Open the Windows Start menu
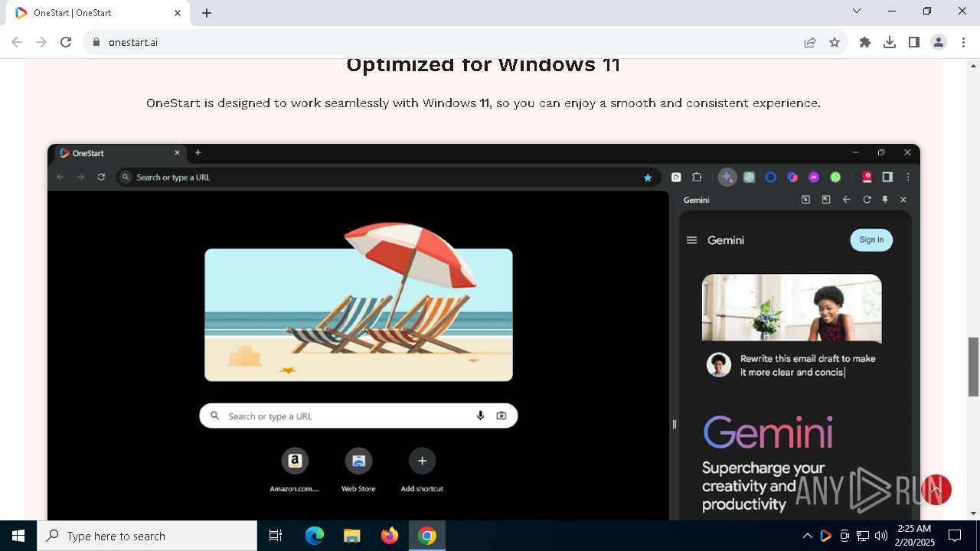The height and width of the screenshot is (551, 980). coord(18,536)
